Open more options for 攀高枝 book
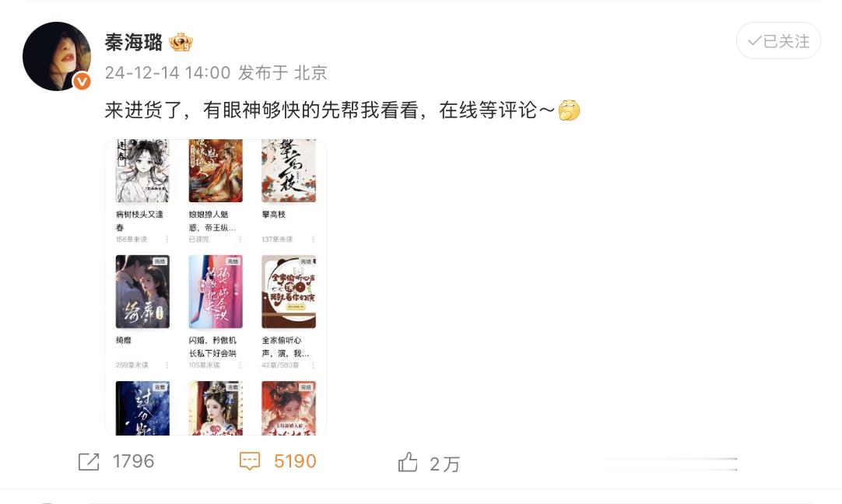The image size is (842, 504). 313,239
